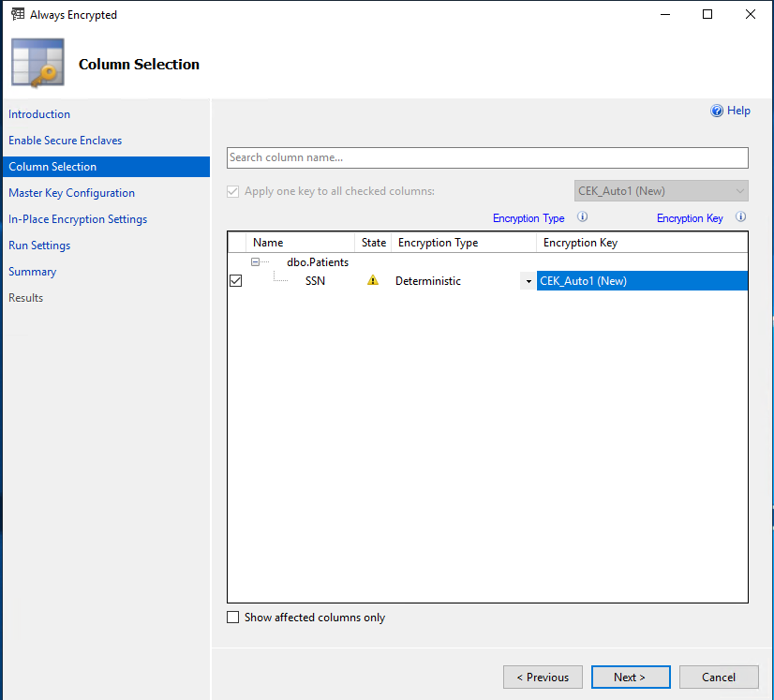Open the Results step
This screenshot has width=774, height=700.
25,298
